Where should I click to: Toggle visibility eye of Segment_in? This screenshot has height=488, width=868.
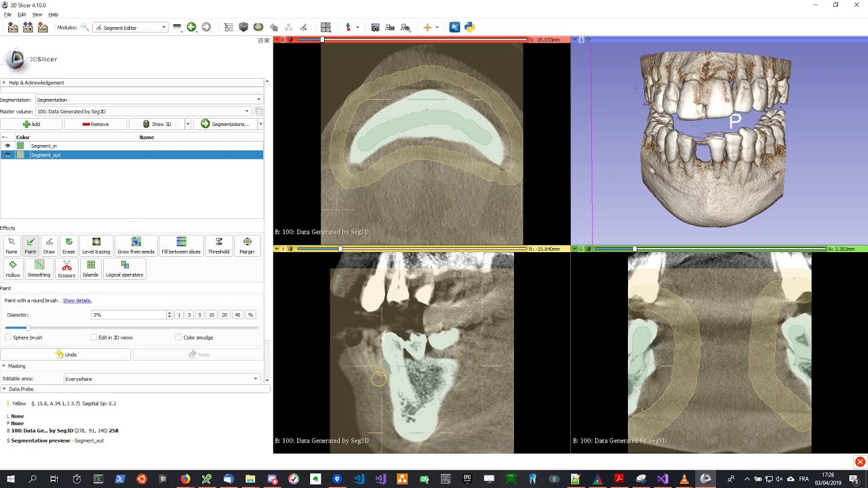[7, 146]
